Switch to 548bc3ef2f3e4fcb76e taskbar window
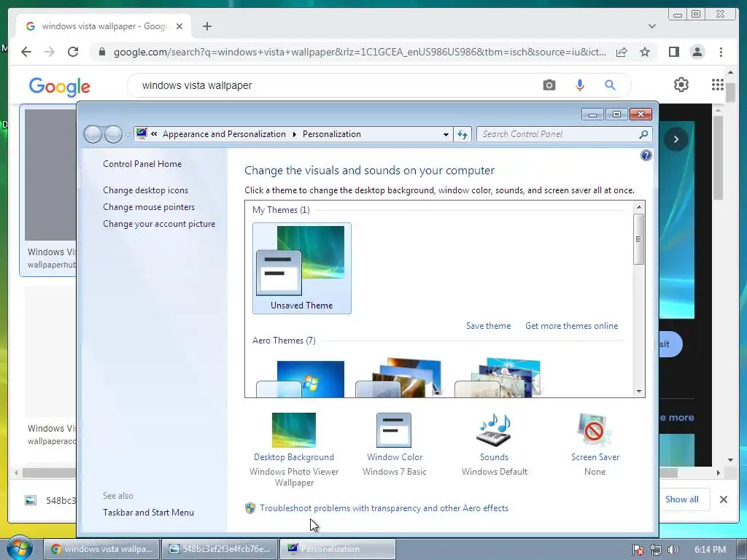 [x=219, y=549]
